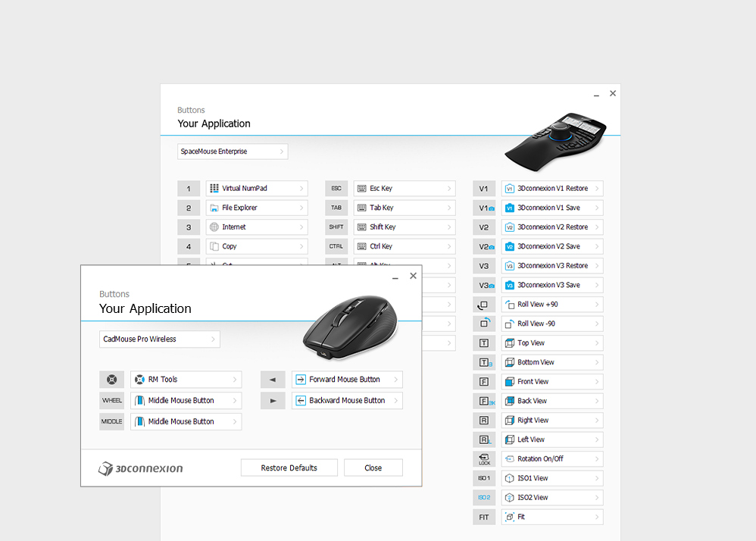The image size is (756, 541).
Task: Open the Rotation On/Off assignment
Action: tap(552, 459)
